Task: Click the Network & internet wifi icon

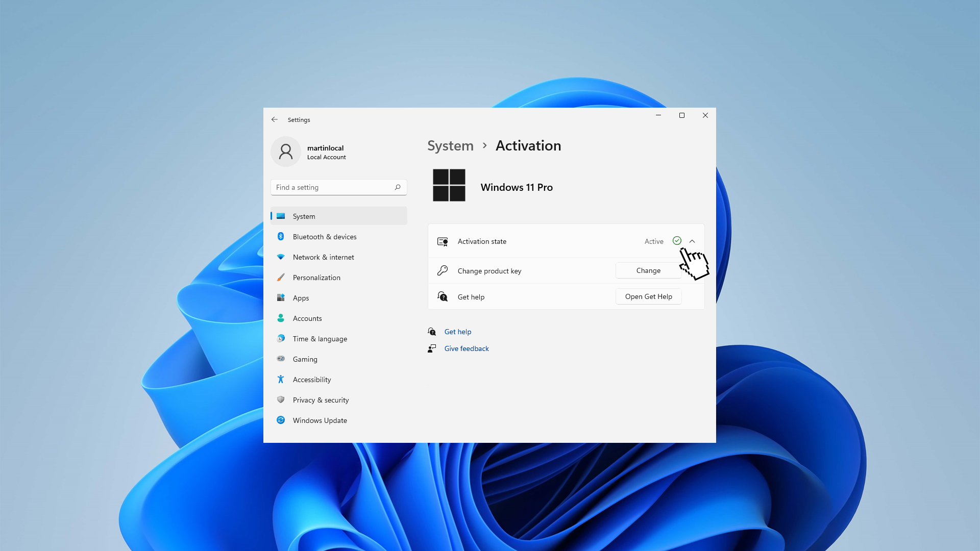Action: [281, 257]
